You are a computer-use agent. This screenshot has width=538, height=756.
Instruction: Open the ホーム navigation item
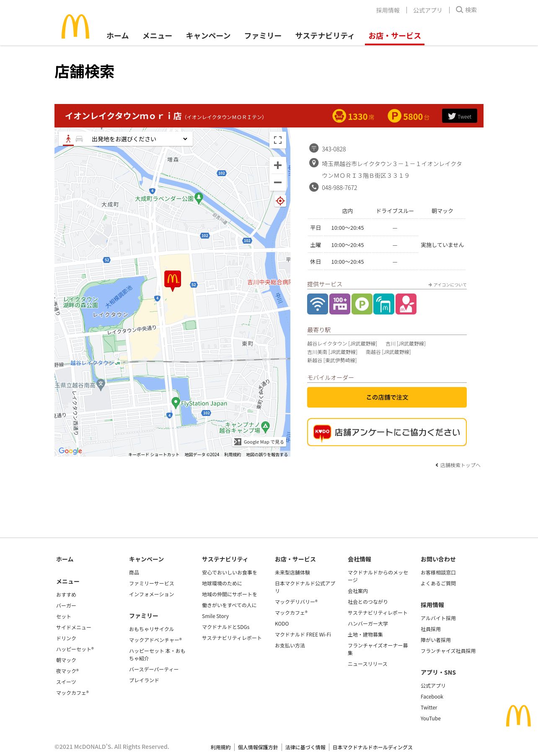coord(117,36)
